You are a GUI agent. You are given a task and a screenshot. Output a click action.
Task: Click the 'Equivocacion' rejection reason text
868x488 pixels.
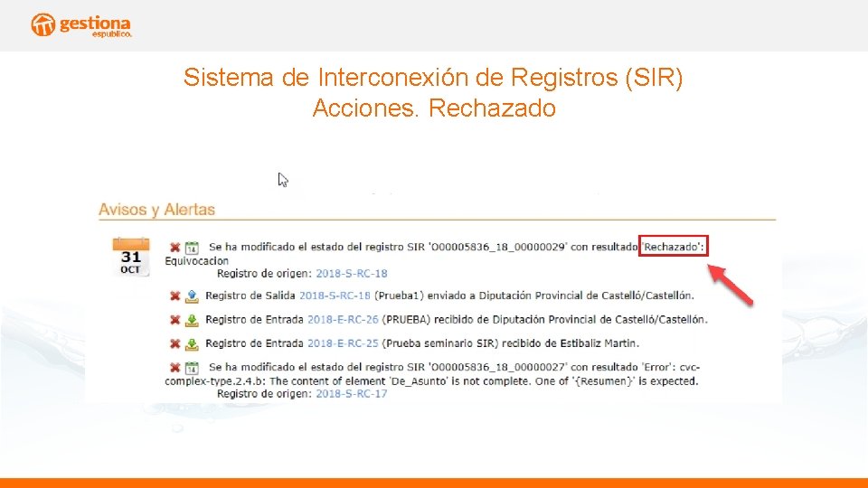(x=196, y=260)
